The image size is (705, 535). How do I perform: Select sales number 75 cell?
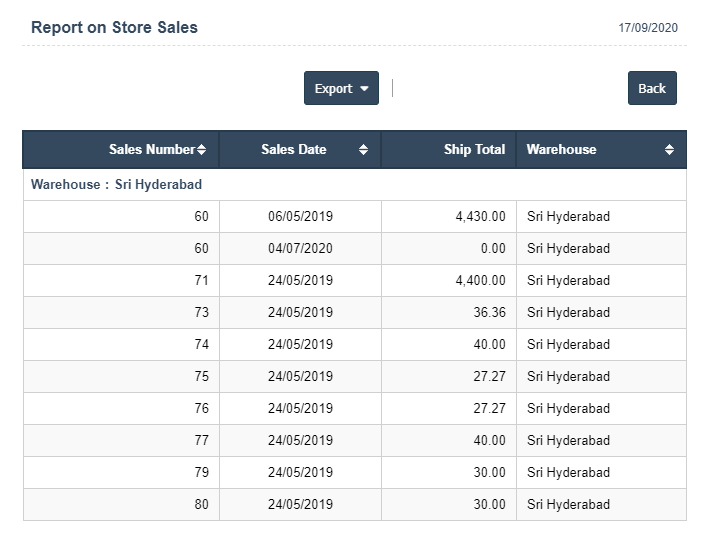coord(201,377)
